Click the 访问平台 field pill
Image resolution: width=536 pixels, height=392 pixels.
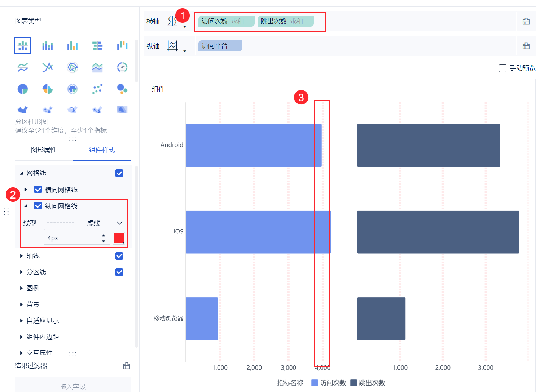(x=220, y=46)
